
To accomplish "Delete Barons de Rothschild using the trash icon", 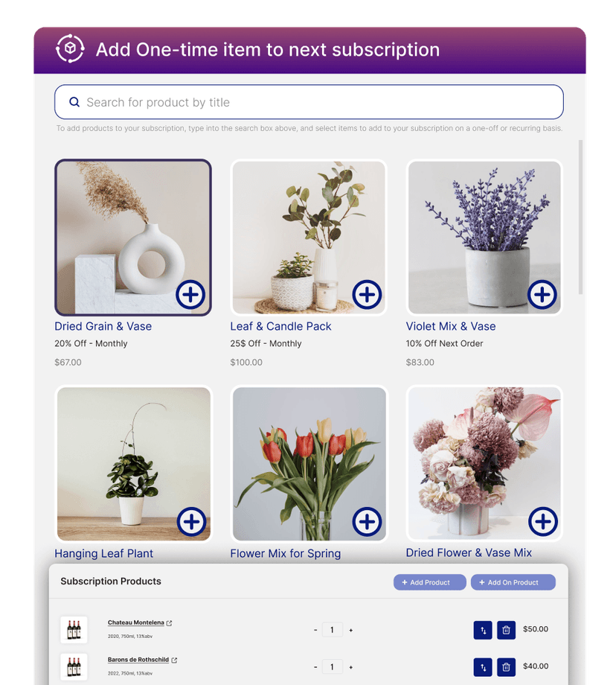I will coord(506,666).
